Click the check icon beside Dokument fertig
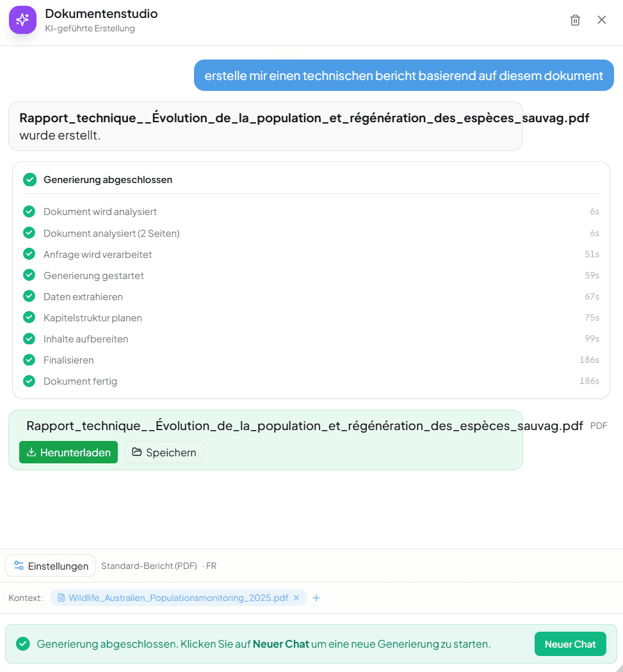The image size is (623, 672). click(29, 381)
